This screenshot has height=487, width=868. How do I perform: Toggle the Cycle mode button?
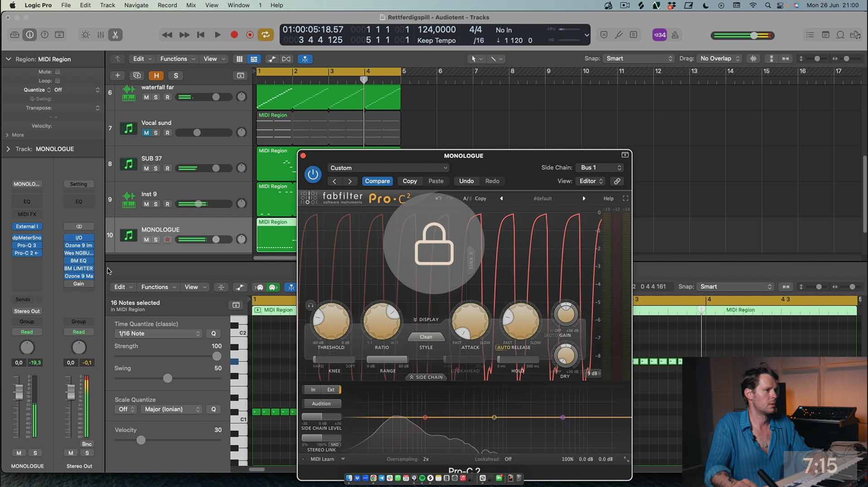(x=265, y=35)
